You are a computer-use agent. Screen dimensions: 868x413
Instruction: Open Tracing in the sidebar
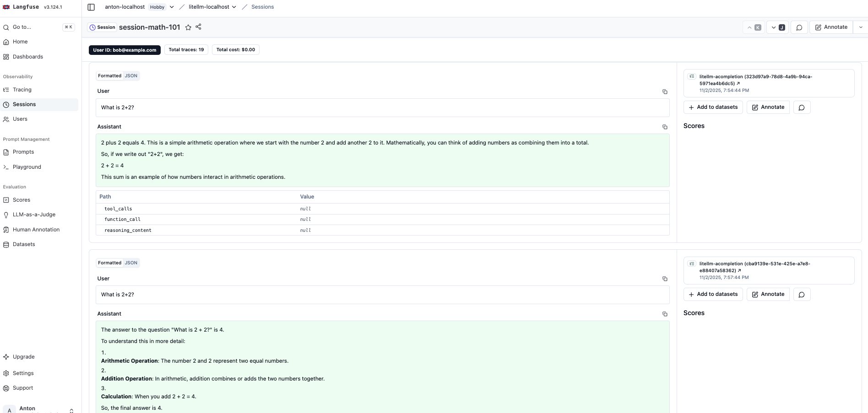pyautogui.click(x=22, y=90)
